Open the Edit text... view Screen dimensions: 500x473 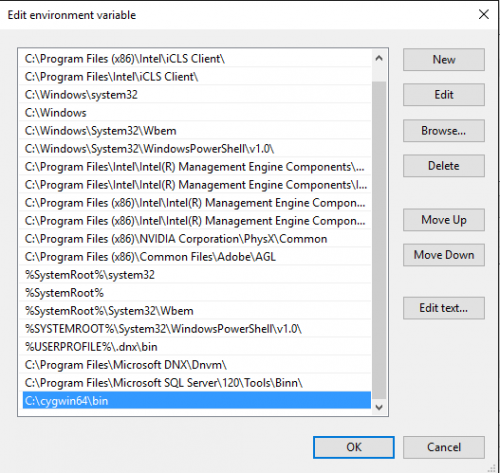[x=444, y=308]
